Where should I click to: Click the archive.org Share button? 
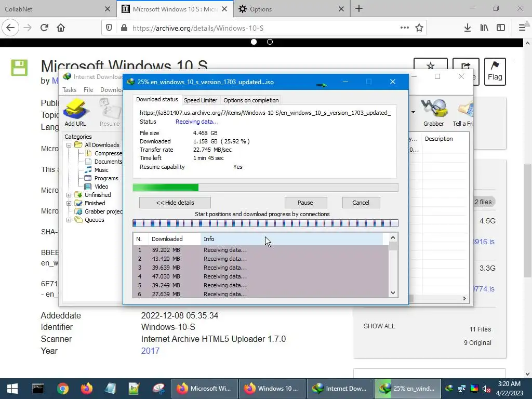pyautogui.click(x=466, y=65)
